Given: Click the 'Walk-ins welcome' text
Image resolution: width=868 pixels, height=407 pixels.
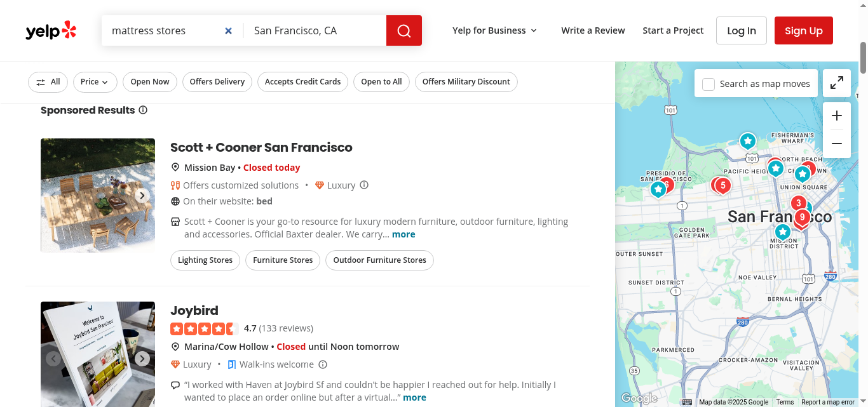Looking at the screenshot, I should pos(276,364).
